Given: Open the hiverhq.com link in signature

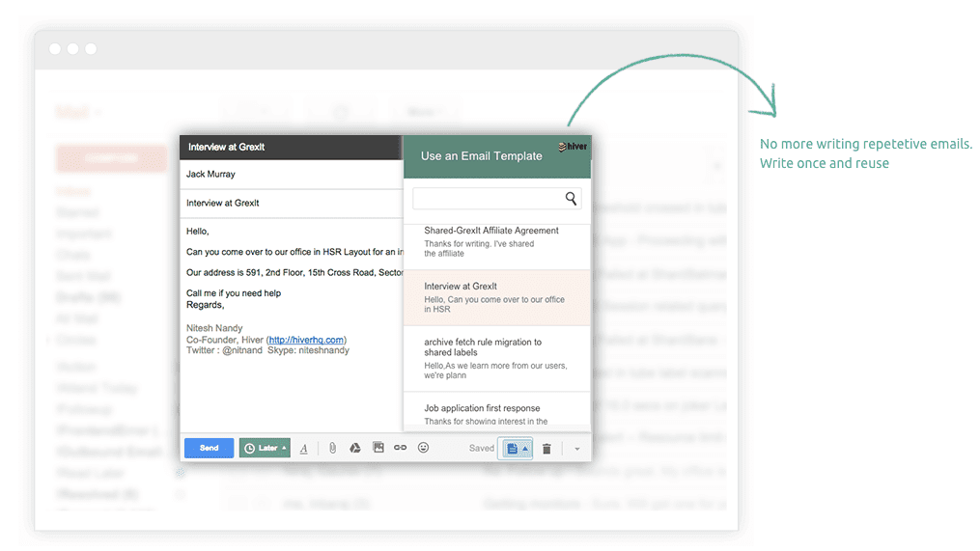Looking at the screenshot, I should pos(306,340).
